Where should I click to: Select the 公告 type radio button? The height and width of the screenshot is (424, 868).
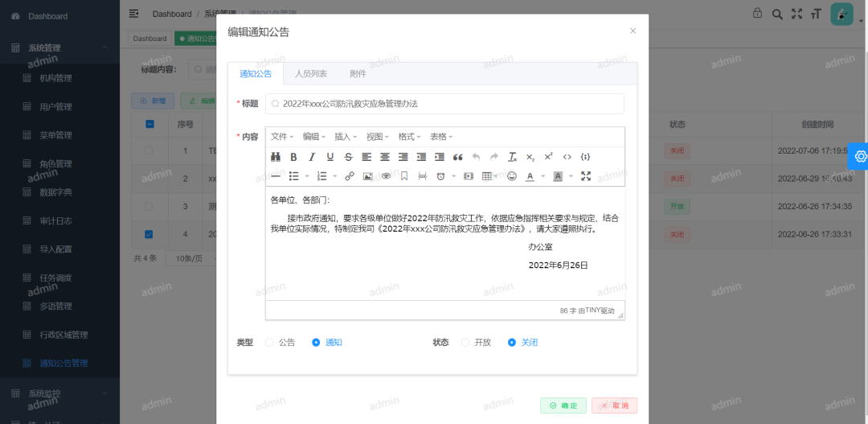(269, 343)
